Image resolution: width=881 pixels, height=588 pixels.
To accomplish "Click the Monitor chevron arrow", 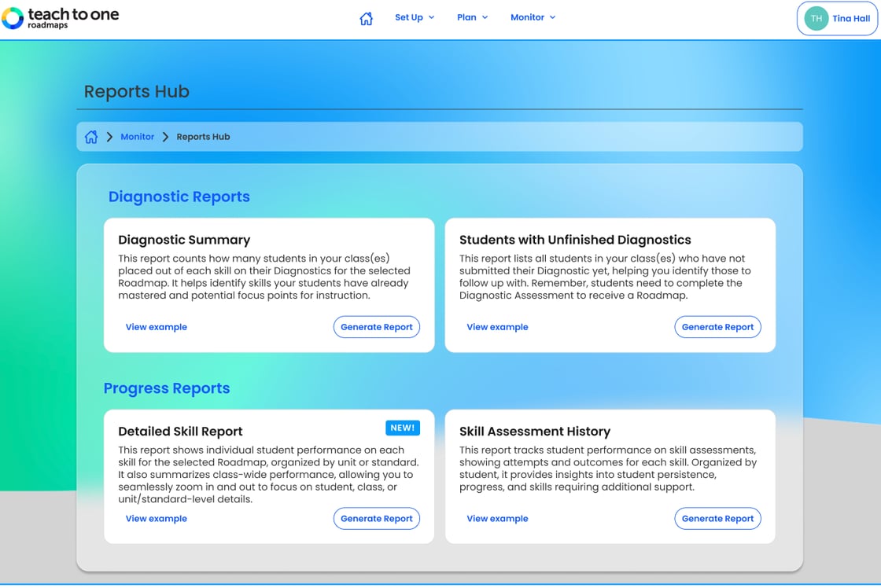I will [x=552, y=17].
